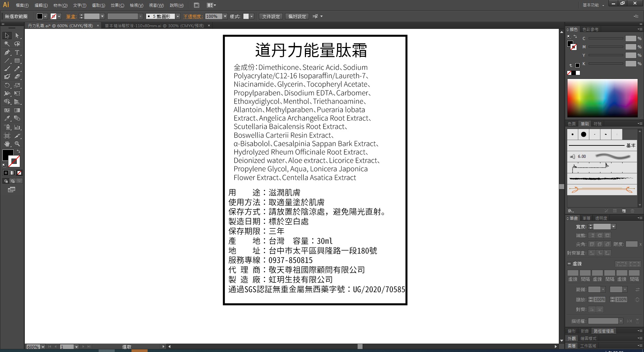The width and height of the screenshot is (644, 352).
Task: Swap fill and stroke colors in toolbox
Action: click(x=18, y=151)
